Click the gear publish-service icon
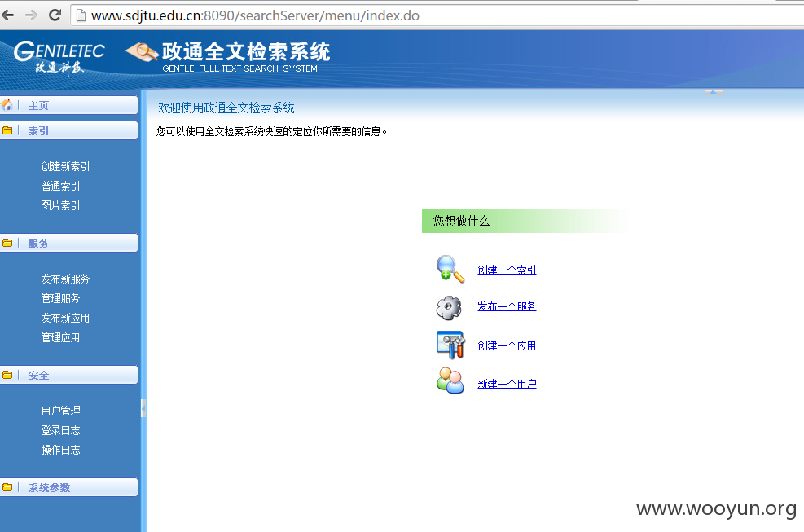 click(x=449, y=307)
